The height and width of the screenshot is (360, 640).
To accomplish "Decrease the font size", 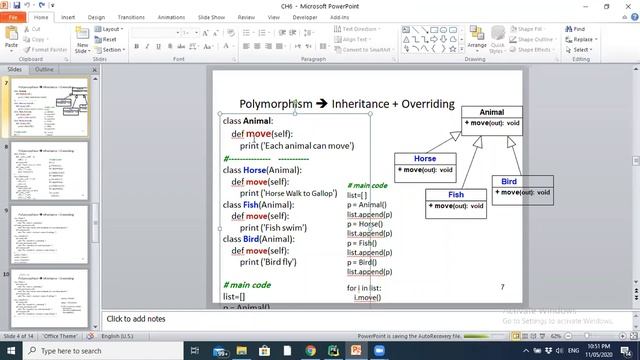I will coord(216,33).
